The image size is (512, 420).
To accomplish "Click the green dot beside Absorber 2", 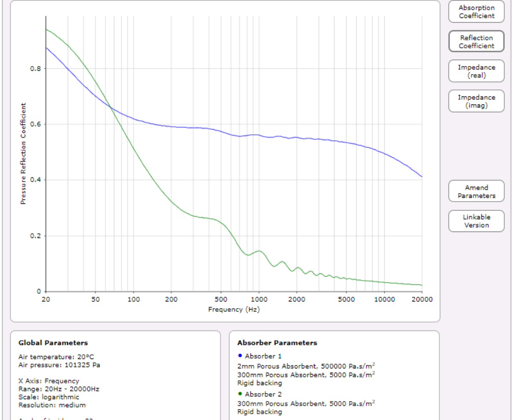I will 240,394.
